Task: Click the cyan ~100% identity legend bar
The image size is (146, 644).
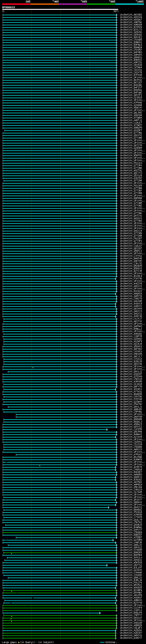Action: [x=130, y=4]
